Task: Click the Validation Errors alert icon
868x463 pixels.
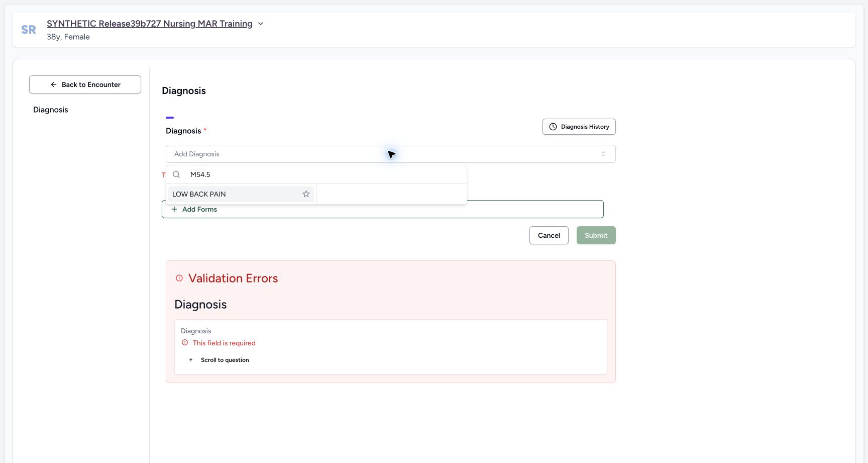Action: pos(179,278)
